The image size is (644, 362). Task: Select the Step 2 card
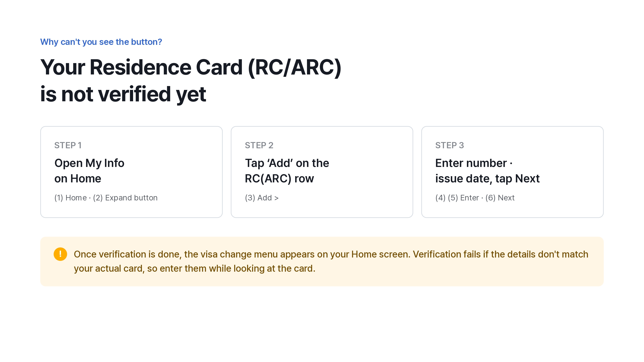[x=322, y=172]
